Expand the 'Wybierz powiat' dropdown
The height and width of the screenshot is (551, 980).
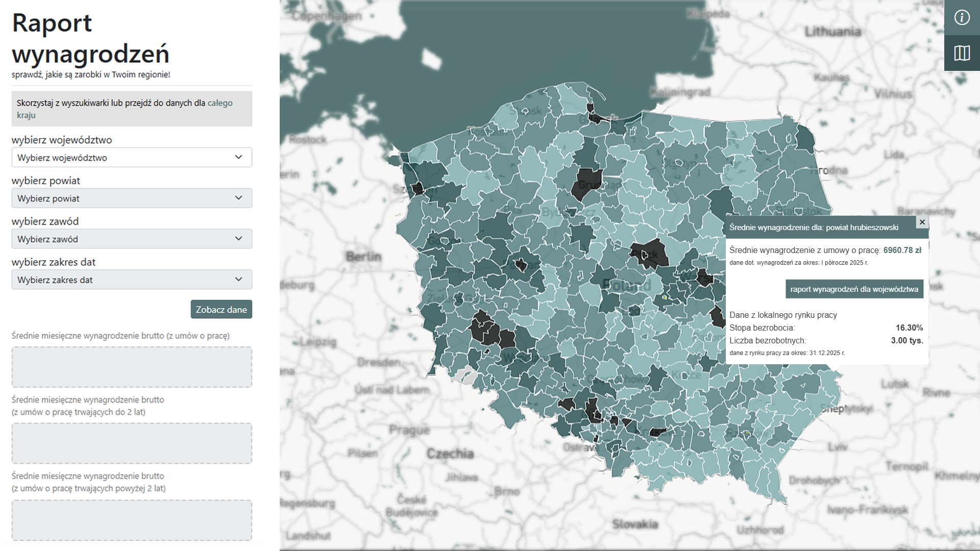tap(132, 198)
